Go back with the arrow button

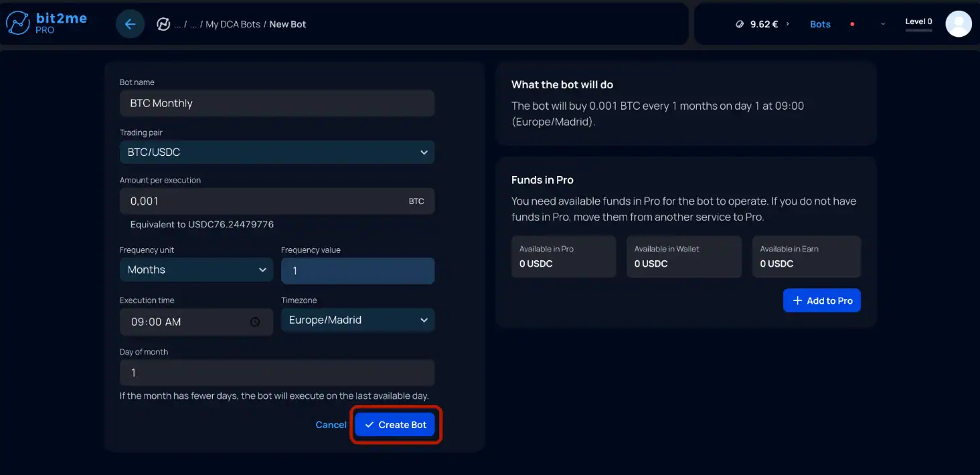[130, 24]
